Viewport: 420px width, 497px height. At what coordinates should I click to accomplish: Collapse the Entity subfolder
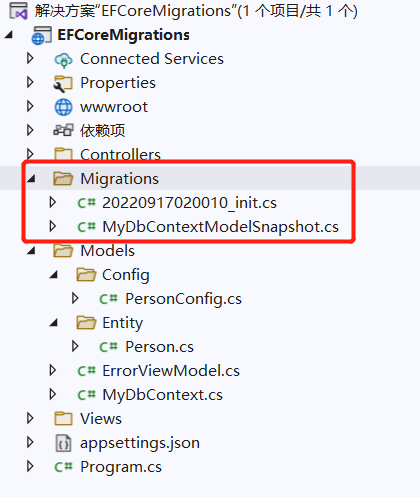pyautogui.click(x=54, y=323)
